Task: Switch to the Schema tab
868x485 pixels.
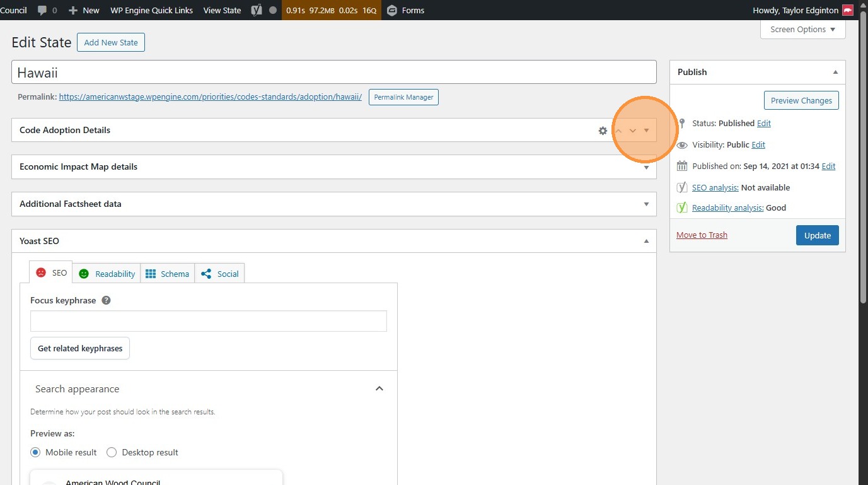Action: (167, 274)
